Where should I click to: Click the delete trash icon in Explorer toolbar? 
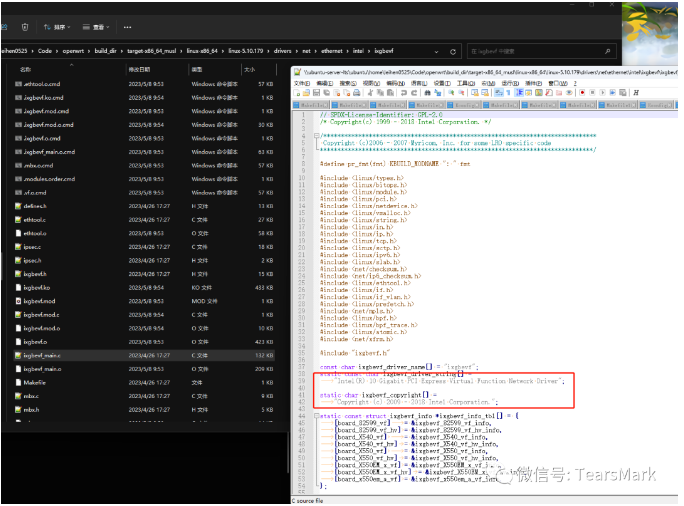pos(25,27)
